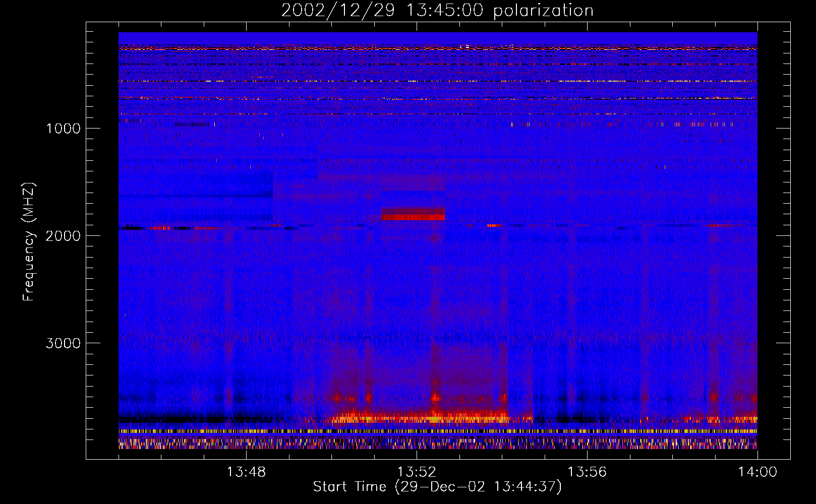Image resolution: width=816 pixels, height=504 pixels.
Task: Select the 3000 frequency axis label
Action: point(63,343)
